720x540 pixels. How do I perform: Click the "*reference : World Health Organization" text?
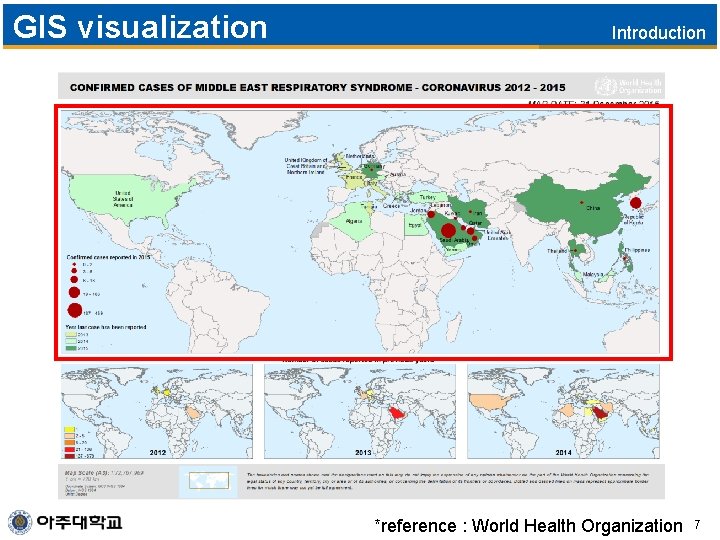coord(528,525)
